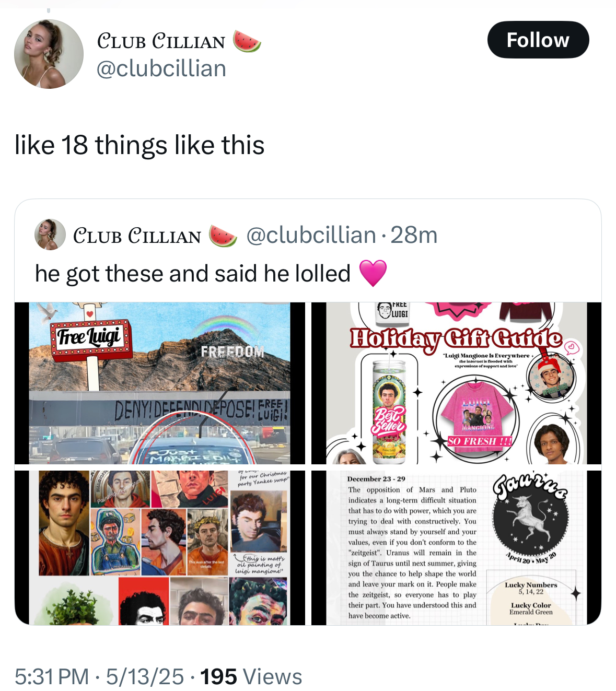Click the "like 18 things like this" text

pos(140,145)
